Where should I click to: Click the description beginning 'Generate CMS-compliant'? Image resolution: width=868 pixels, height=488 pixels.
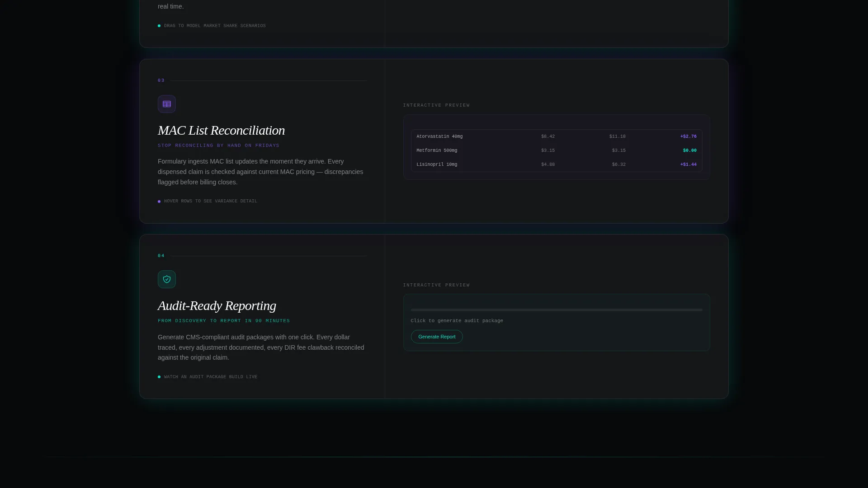click(x=261, y=347)
